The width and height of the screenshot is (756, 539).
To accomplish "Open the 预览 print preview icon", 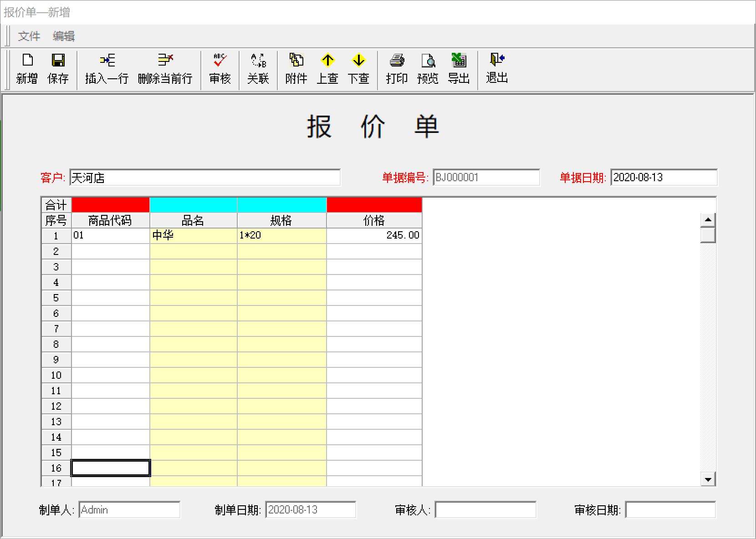I will [x=427, y=69].
